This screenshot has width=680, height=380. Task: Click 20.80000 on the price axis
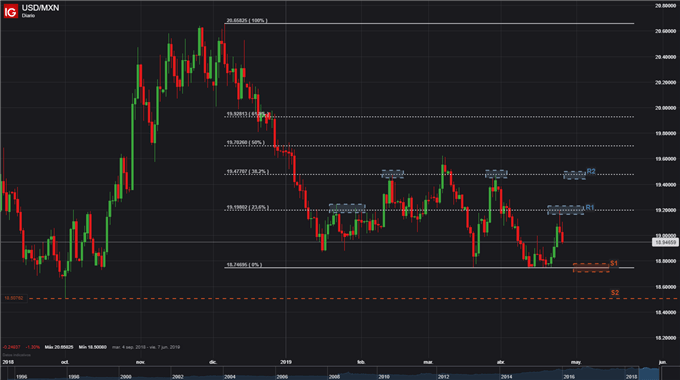pyautogui.click(x=666, y=6)
